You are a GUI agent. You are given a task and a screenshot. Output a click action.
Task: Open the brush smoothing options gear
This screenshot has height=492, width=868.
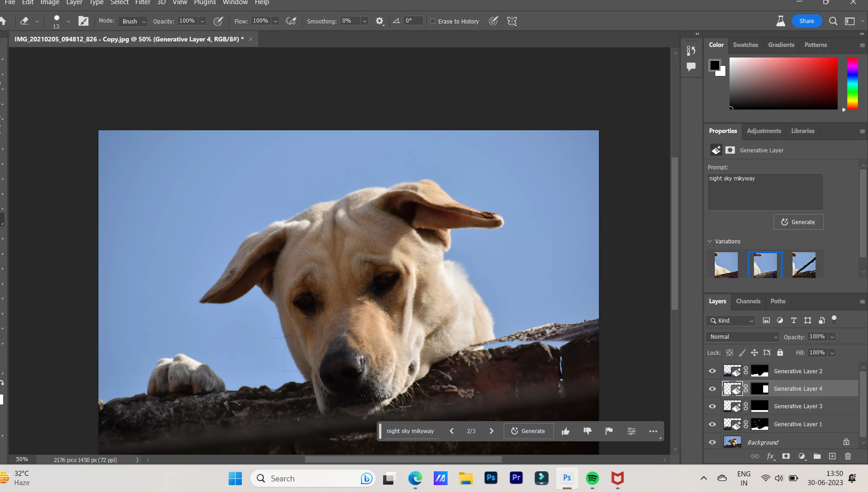379,21
